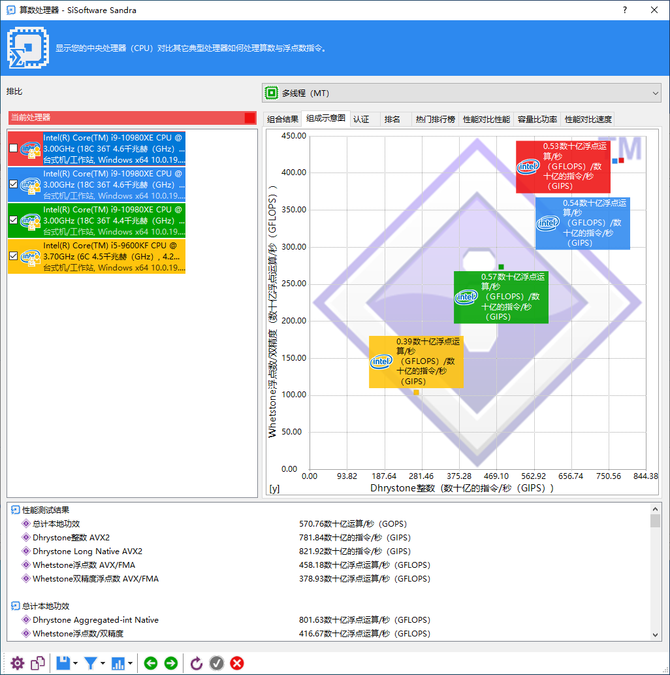This screenshot has width=670, height=675.
Task: Toggle checkbox for red i9-10980XE 4.6 entry
Action: tap(13, 148)
